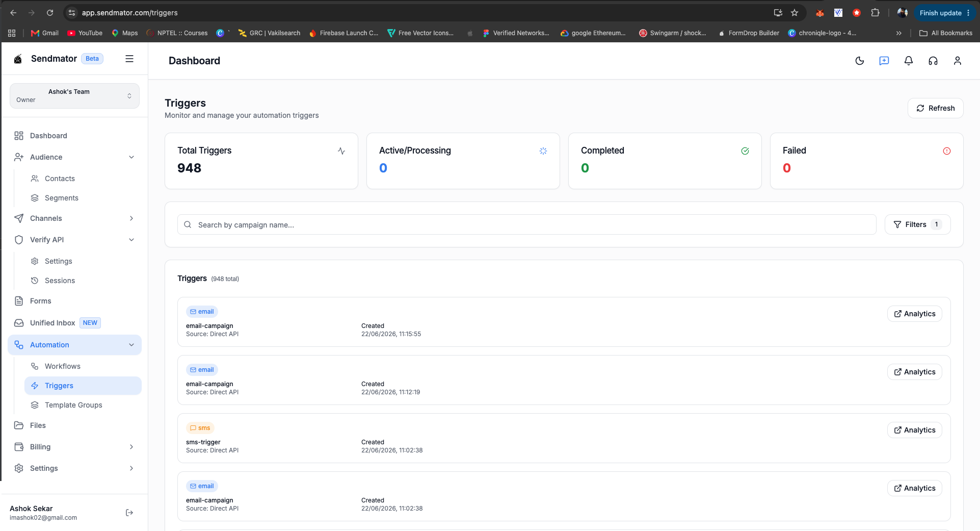Click browser back arrow
Viewport: 980px width, 531px height.
pos(14,13)
